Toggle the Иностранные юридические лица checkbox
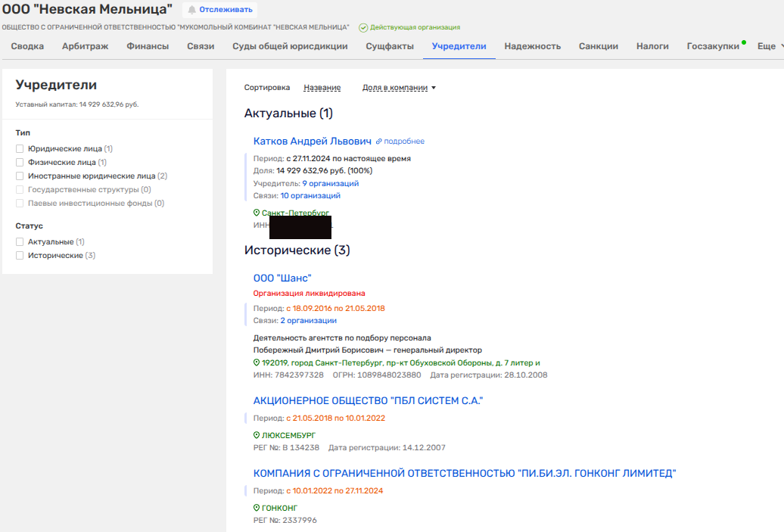 click(x=20, y=176)
